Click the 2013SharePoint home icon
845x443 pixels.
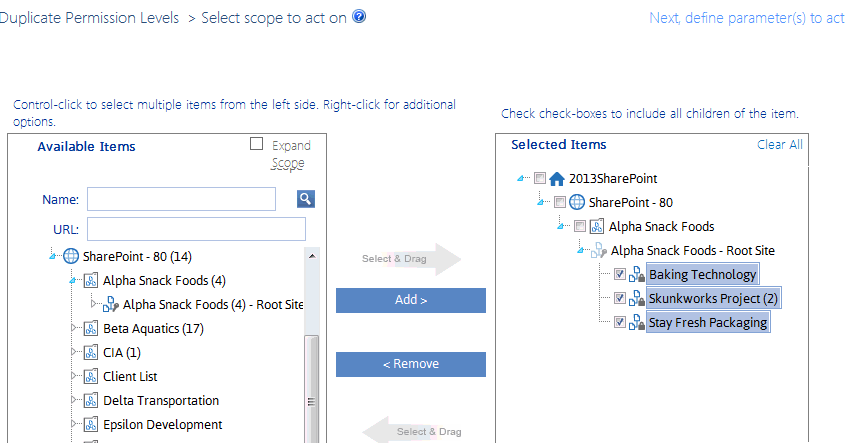pyautogui.click(x=557, y=179)
